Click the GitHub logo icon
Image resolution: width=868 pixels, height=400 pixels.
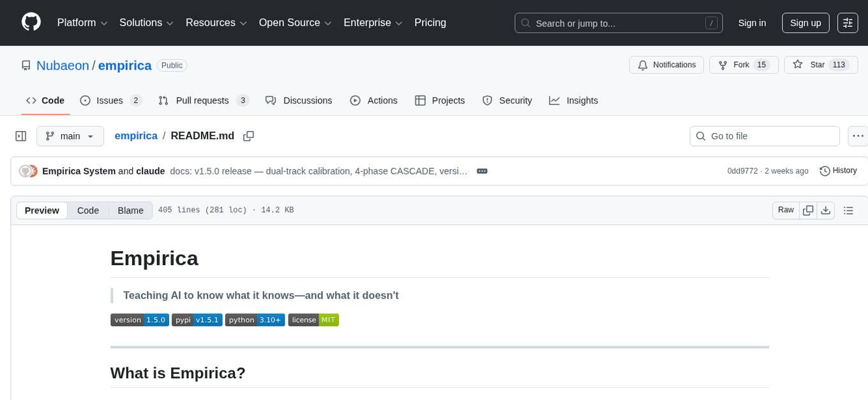pyautogui.click(x=31, y=22)
